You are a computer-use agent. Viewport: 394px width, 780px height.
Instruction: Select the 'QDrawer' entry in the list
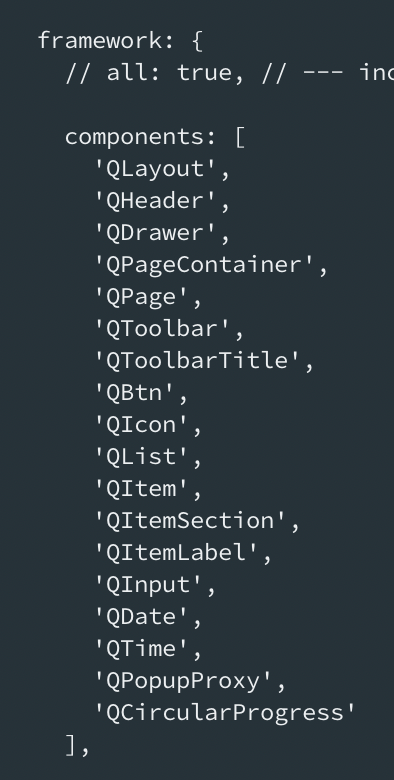click(x=155, y=234)
